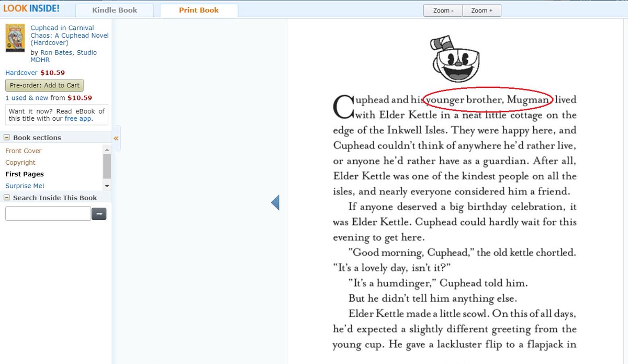Click the Book sections scrollbar thumb

107,166
